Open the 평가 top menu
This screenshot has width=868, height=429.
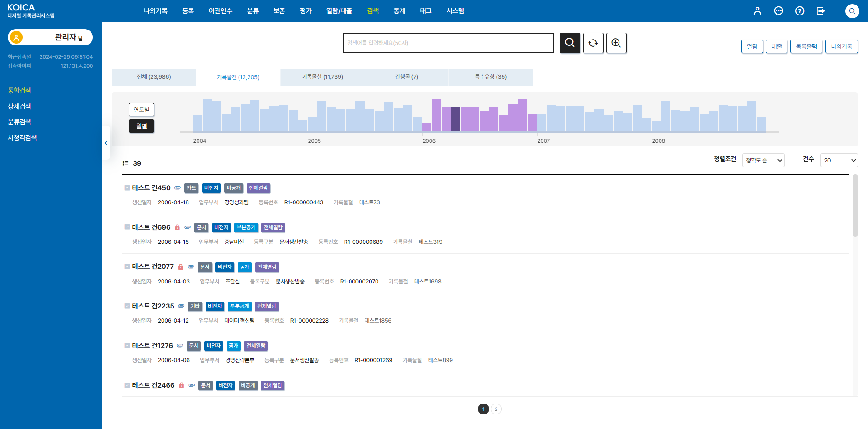(x=306, y=11)
